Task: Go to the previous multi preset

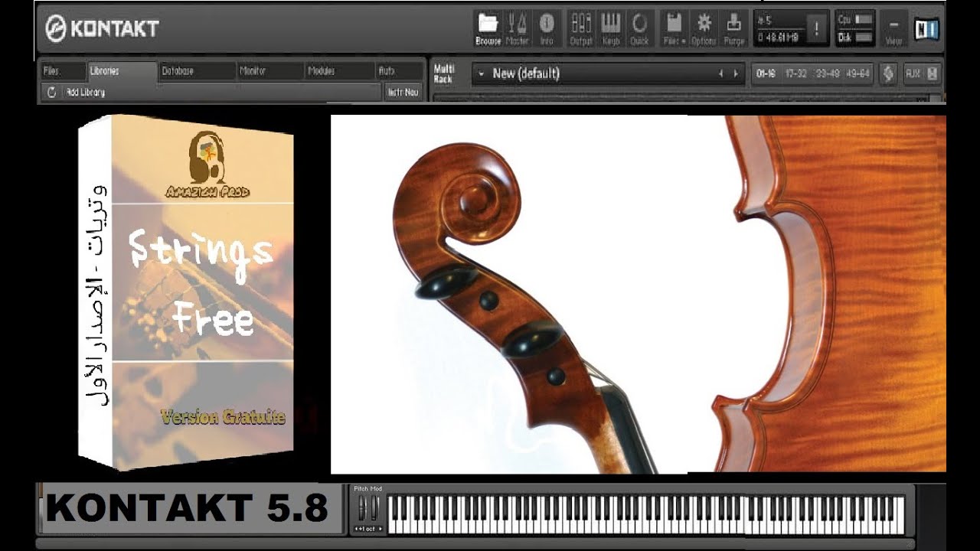Action: [x=720, y=73]
